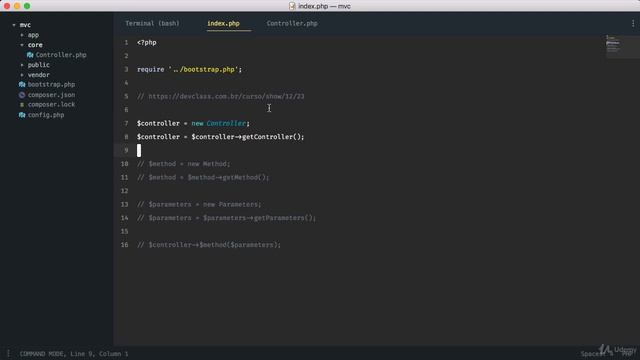Viewport: 640px width, 360px height.
Task: Click the JSON icon beside composer.json
Action: tap(22, 95)
